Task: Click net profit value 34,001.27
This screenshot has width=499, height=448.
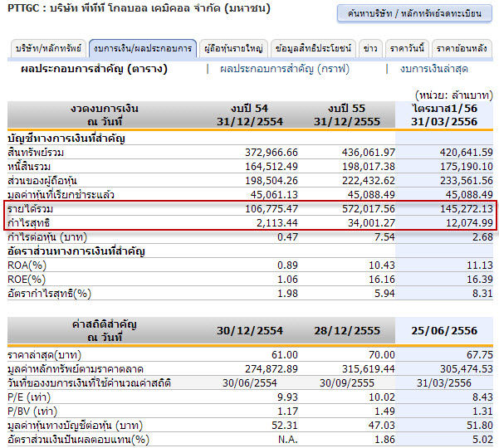Action: 371,223
